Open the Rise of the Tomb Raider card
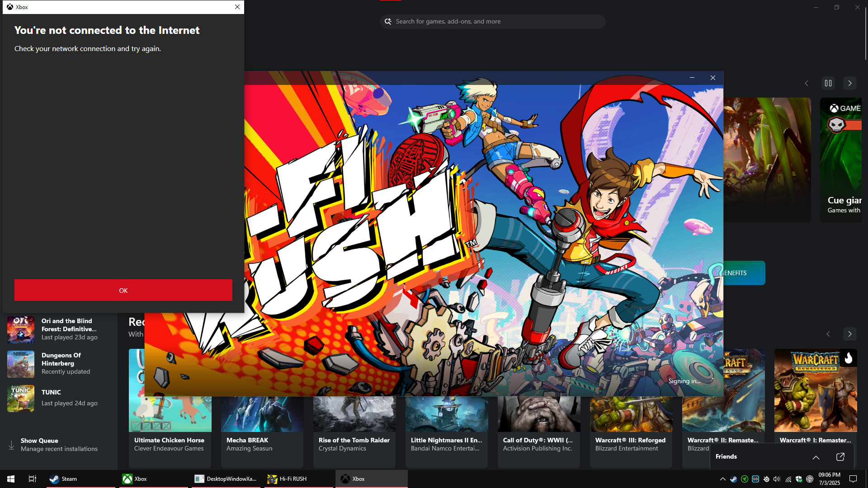This screenshot has width=868, height=488. [x=354, y=432]
